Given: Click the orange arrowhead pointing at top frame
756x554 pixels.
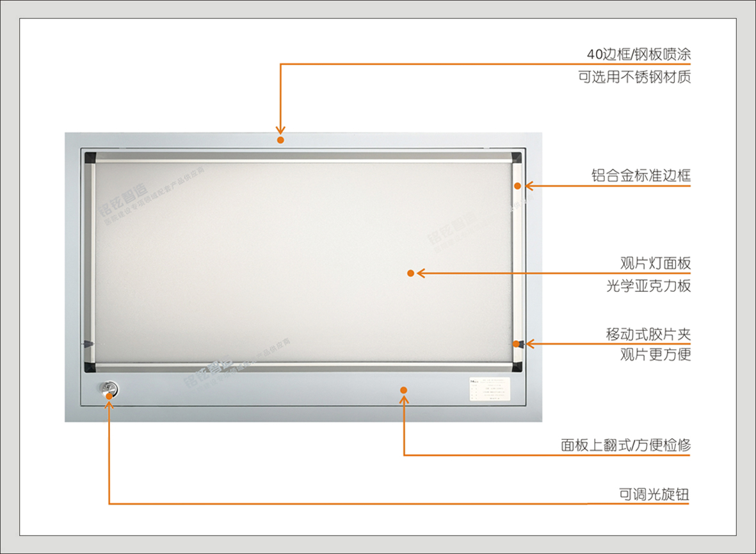Looking at the screenshot, I should pos(280,130).
